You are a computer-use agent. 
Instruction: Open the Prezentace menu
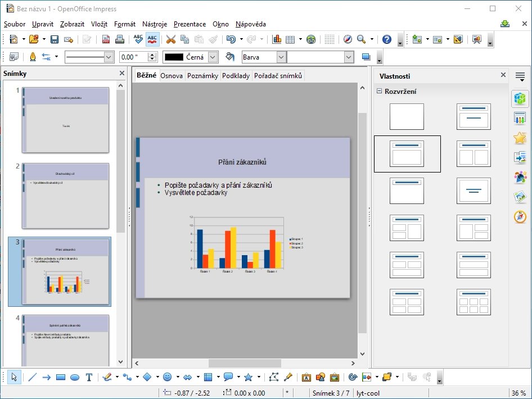(190, 24)
